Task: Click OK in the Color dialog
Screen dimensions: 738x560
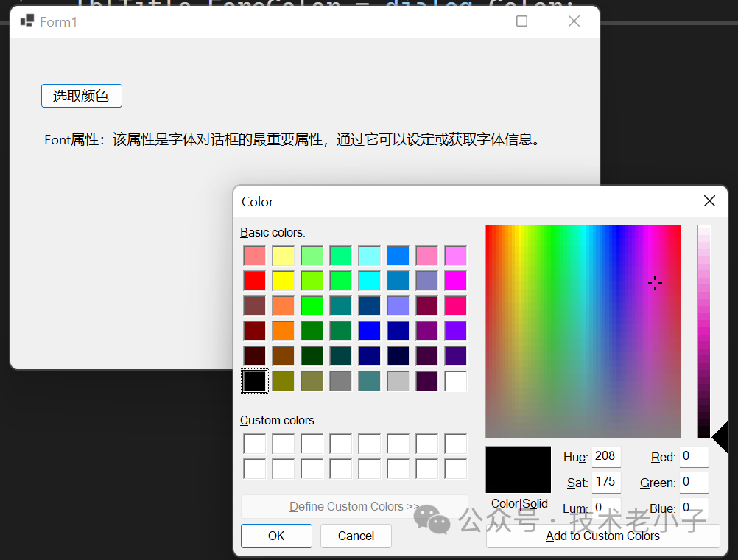Action: (x=276, y=536)
